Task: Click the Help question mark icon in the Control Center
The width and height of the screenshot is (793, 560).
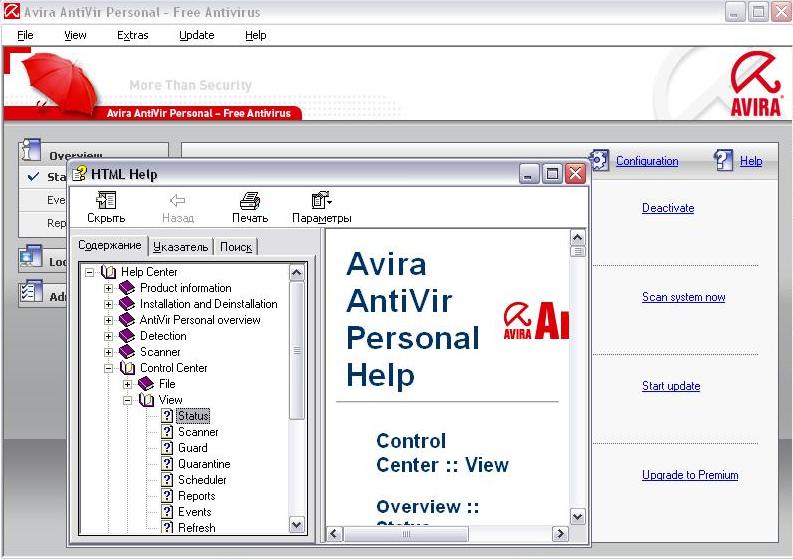Action: (724, 160)
